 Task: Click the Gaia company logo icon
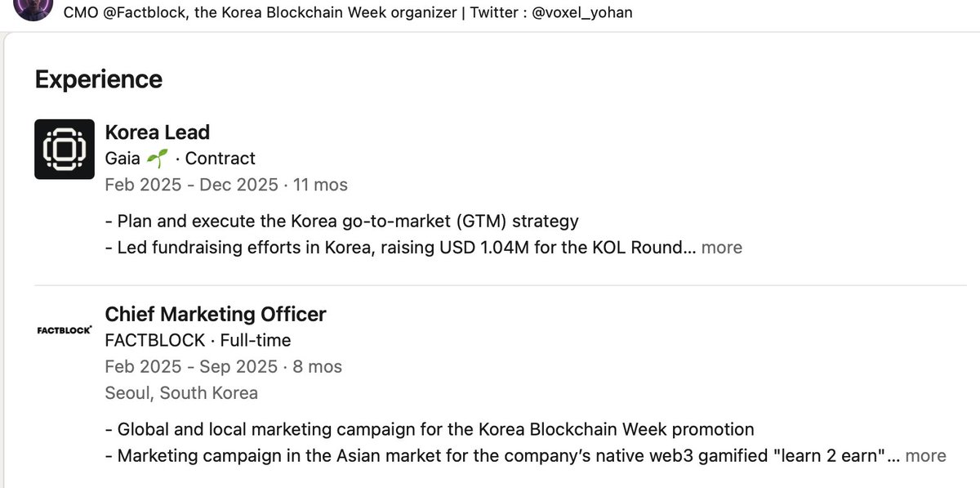pyautogui.click(x=65, y=149)
